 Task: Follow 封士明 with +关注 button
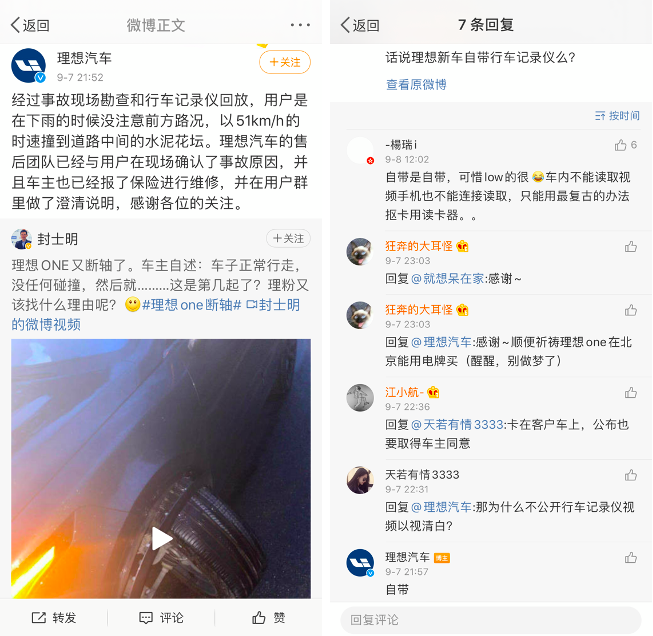pyautogui.click(x=288, y=238)
